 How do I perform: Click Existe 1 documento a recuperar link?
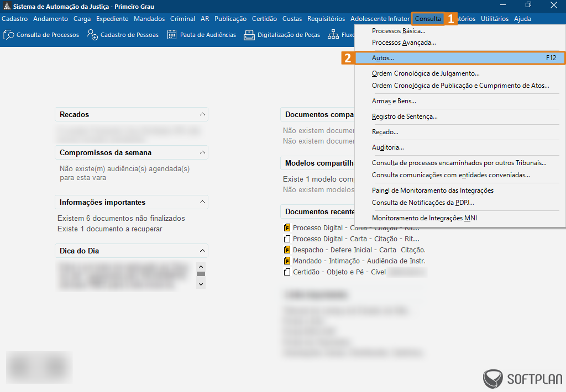[x=110, y=229]
